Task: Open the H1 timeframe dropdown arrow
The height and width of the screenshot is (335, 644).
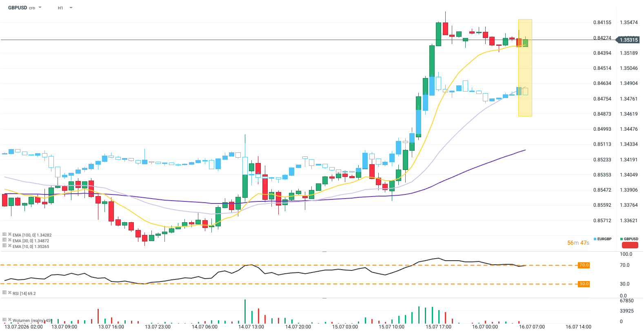Action: tap(71, 7)
